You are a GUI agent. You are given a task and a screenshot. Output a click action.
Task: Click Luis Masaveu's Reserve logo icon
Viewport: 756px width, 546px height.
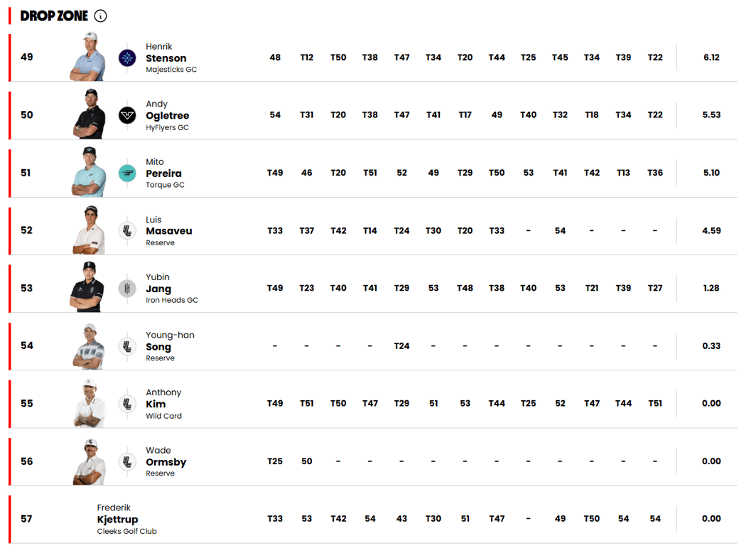[x=127, y=230]
